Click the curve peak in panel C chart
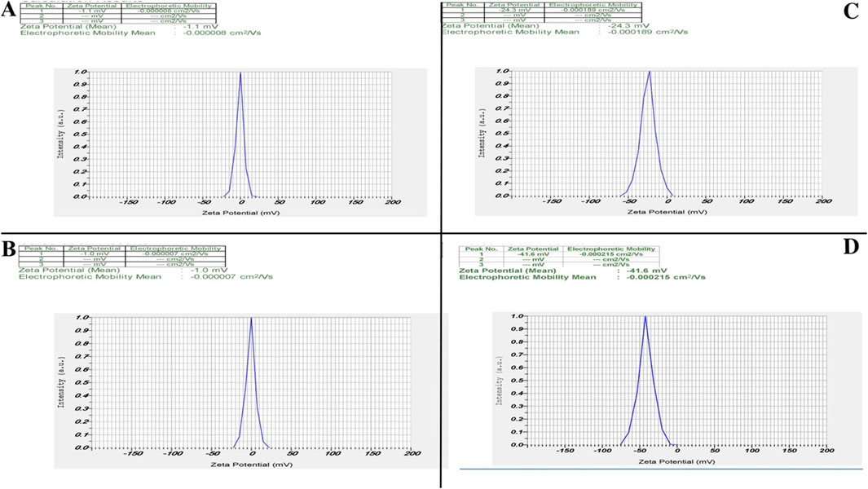Screen dimensions: 868x489 (649, 72)
